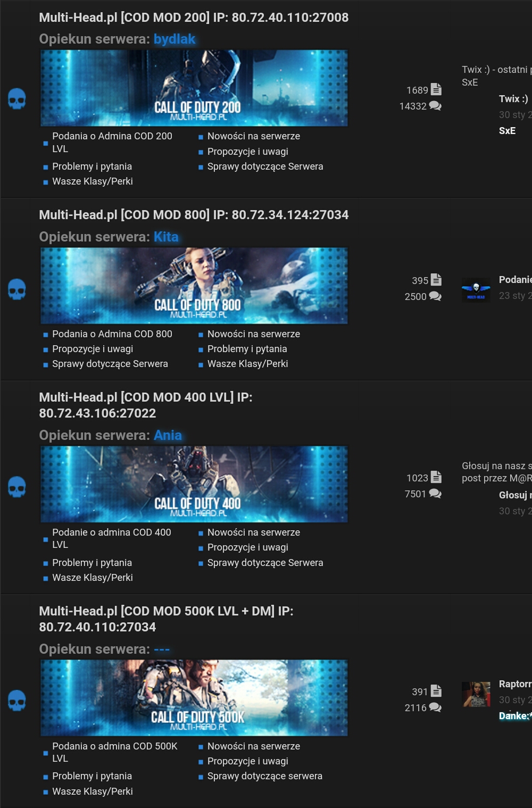Open user avatar in COD 500K last post
Screen dimensions: 532x808
coord(476,694)
